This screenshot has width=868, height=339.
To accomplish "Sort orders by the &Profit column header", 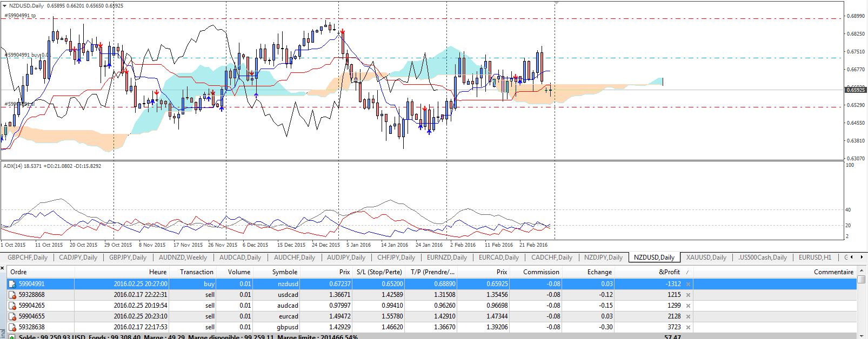I will [669, 272].
